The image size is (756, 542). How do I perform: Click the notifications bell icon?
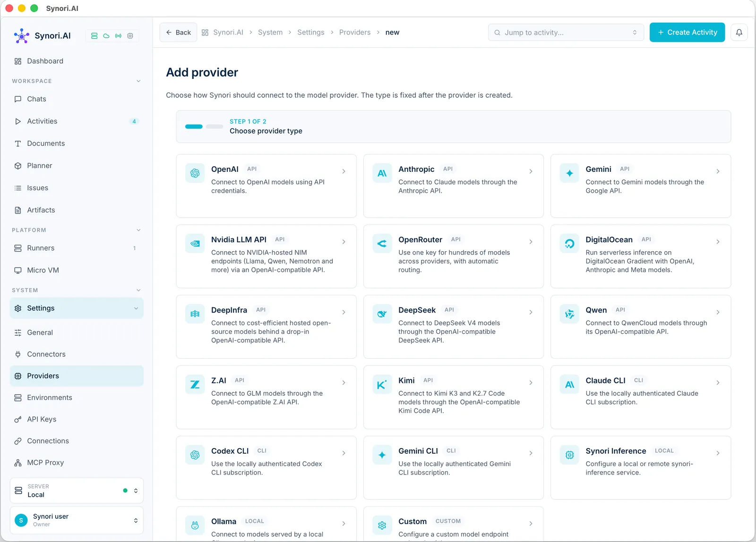click(x=739, y=33)
